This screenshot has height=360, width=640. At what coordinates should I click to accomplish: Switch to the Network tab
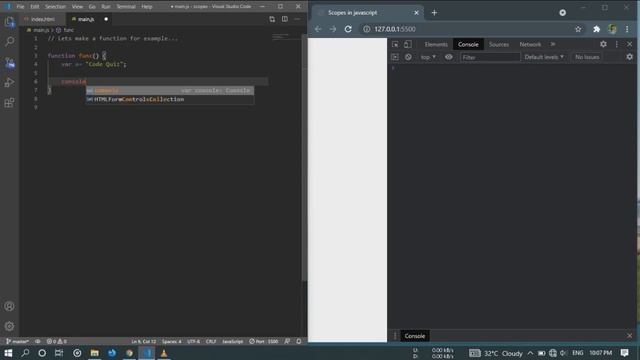530,44
